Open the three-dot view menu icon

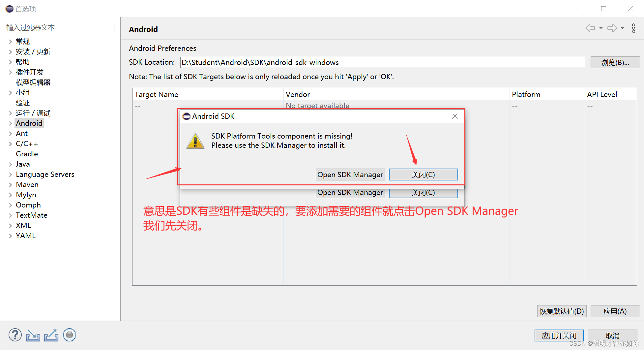point(633,28)
